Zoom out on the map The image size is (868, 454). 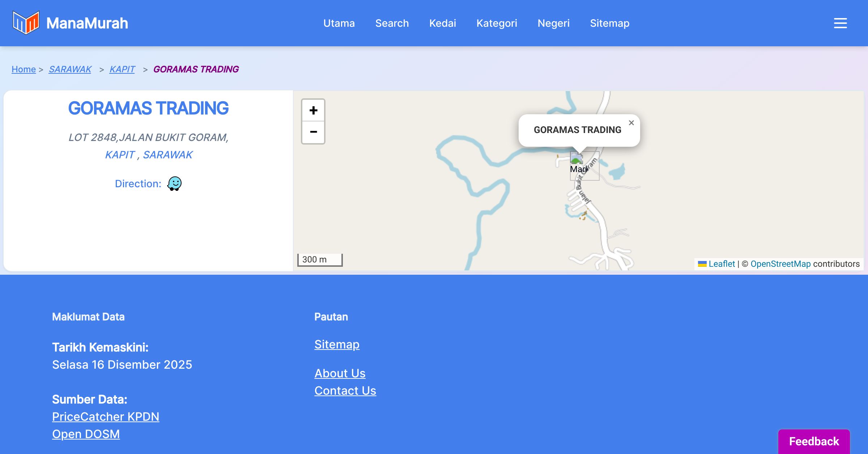(x=313, y=132)
